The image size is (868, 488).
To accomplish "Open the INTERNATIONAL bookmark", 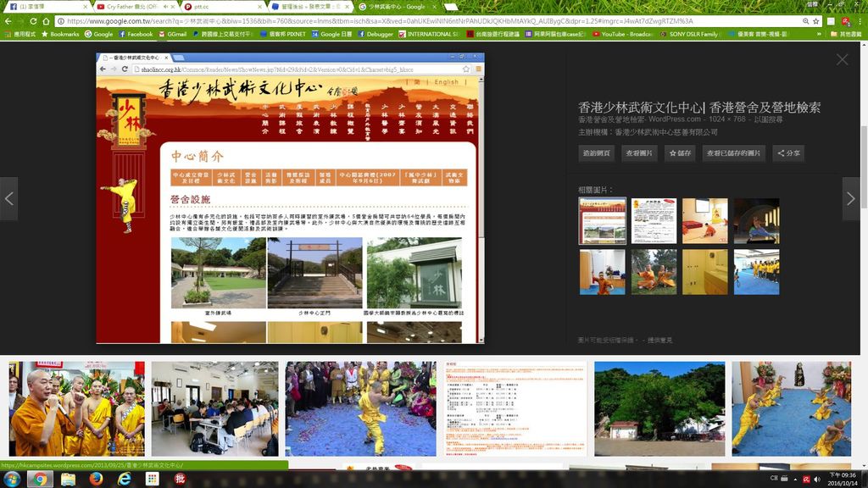I will pos(429,34).
